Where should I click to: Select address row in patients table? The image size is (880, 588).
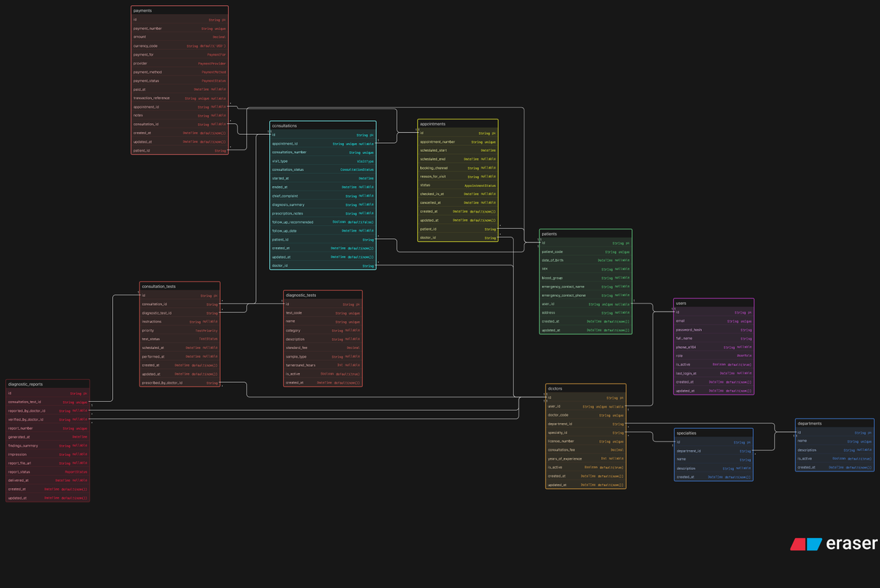(x=585, y=313)
